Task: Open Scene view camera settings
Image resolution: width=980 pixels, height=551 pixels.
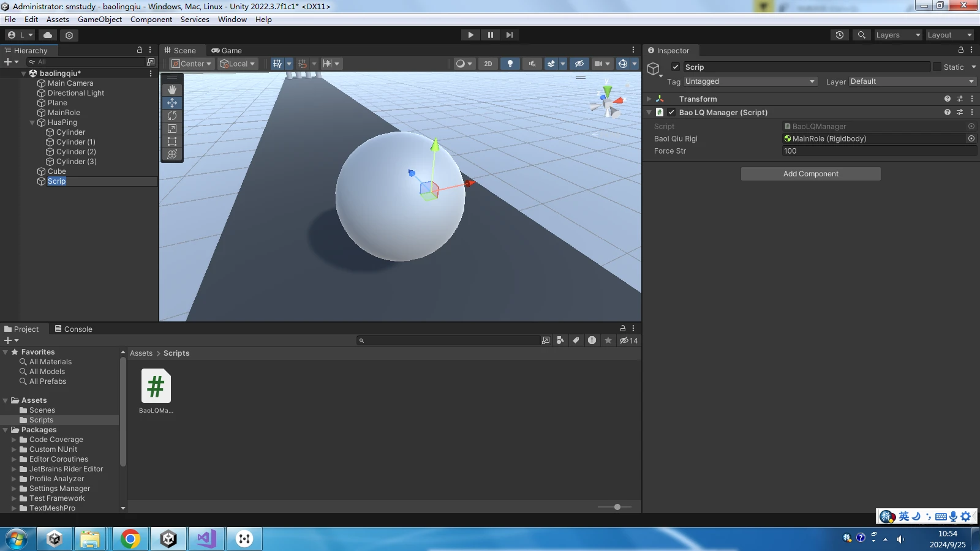Action: pos(602,64)
